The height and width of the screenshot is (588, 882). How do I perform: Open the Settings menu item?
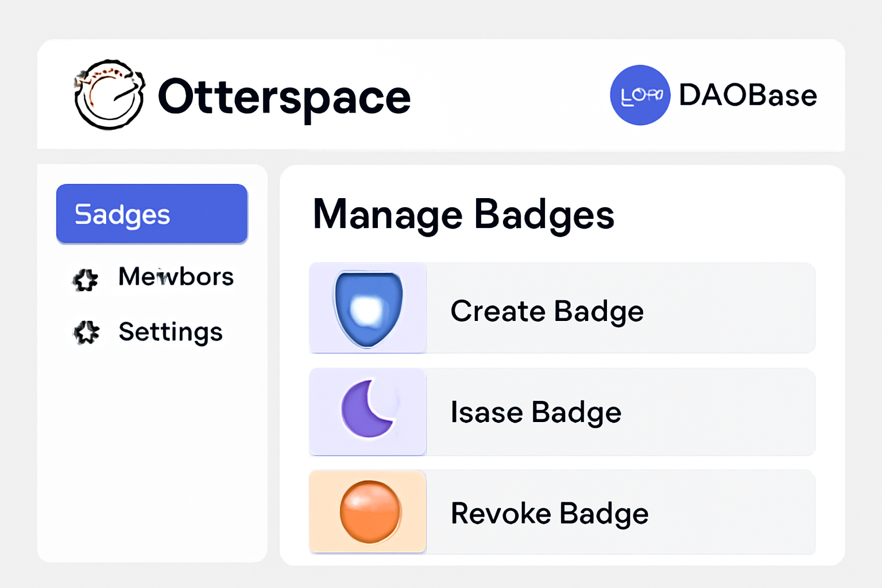170,332
